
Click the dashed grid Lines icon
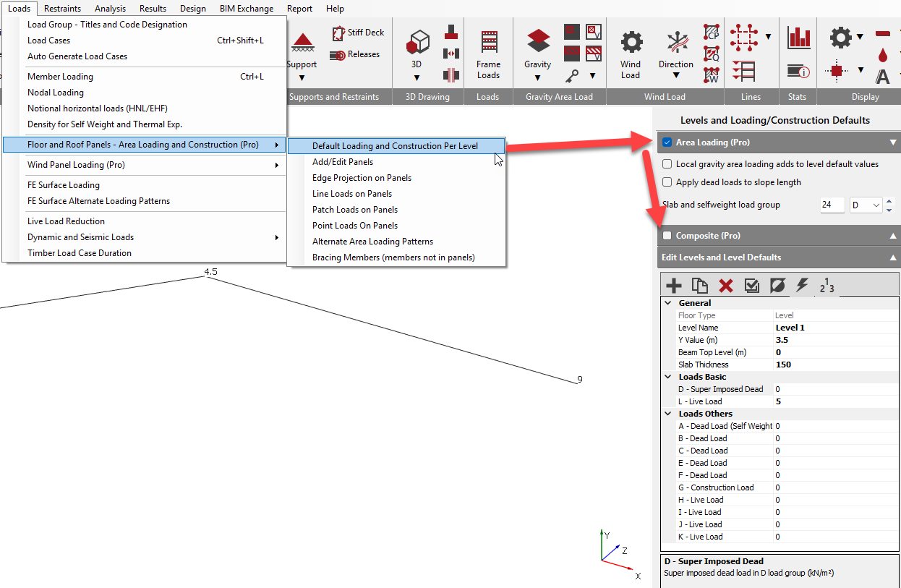click(744, 36)
